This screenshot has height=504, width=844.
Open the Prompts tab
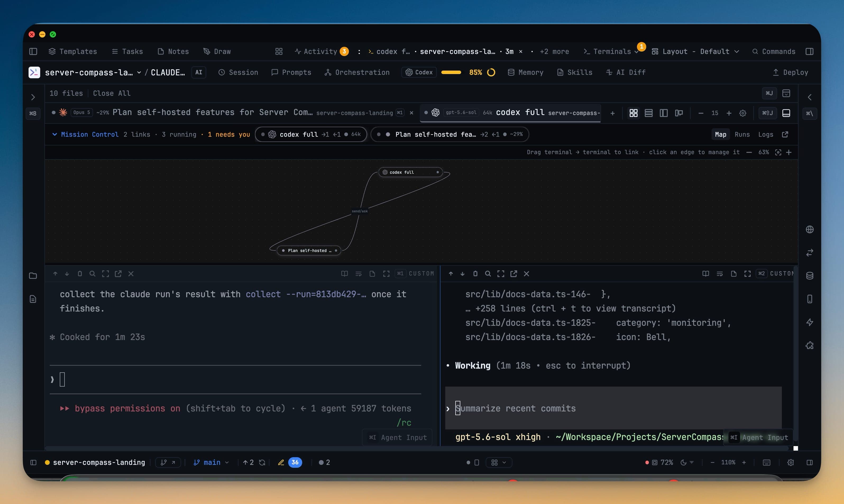291,72
